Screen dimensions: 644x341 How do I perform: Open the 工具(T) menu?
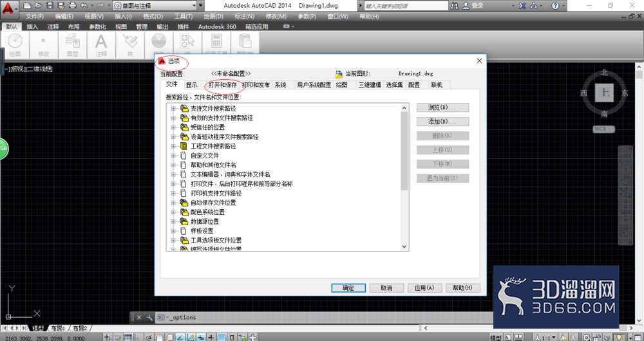tap(183, 17)
